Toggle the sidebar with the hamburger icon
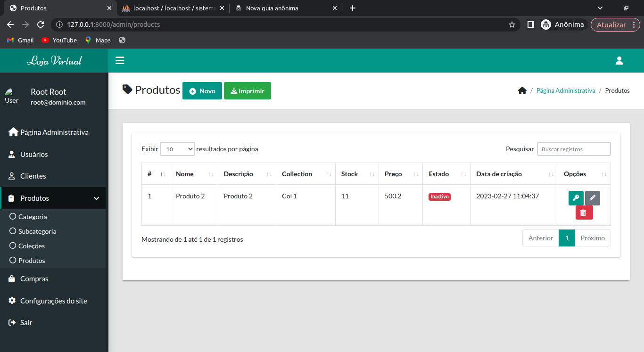This screenshot has height=352, width=644. pyautogui.click(x=120, y=60)
